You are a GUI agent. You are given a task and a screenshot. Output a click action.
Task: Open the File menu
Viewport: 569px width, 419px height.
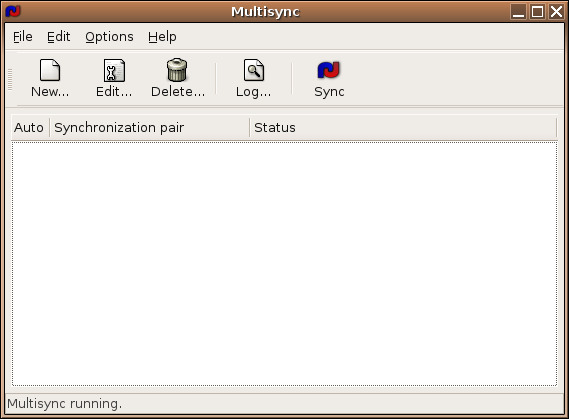tap(22, 37)
